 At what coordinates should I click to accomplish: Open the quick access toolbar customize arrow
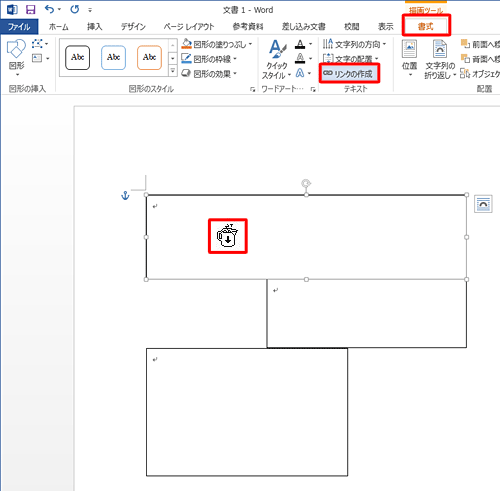point(90,10)
